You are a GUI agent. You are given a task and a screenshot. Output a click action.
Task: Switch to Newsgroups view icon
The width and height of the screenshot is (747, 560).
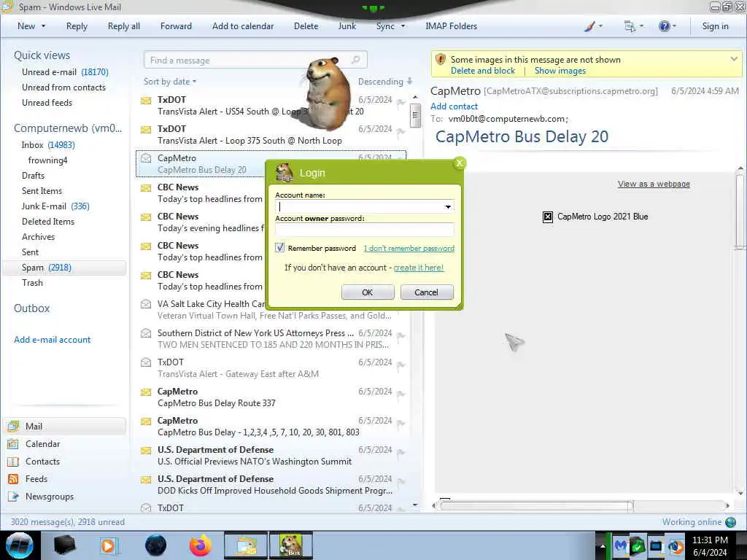[x=13, y=497]
